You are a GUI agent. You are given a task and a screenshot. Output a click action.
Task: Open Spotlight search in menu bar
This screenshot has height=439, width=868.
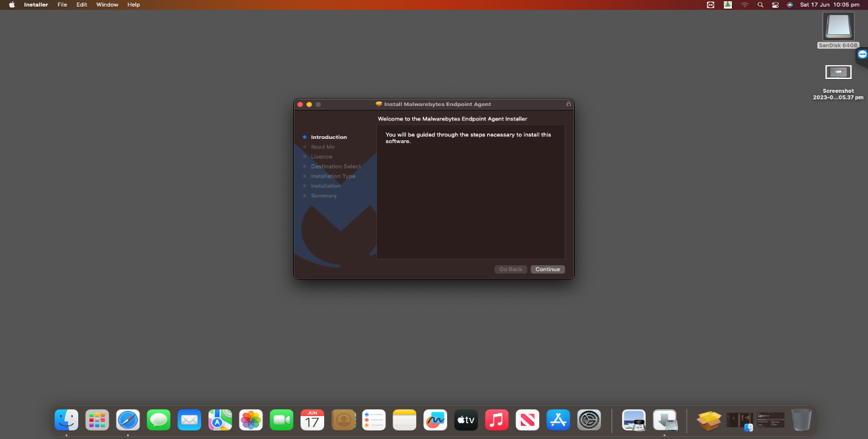pyautogui.click(x=760, y=5)
